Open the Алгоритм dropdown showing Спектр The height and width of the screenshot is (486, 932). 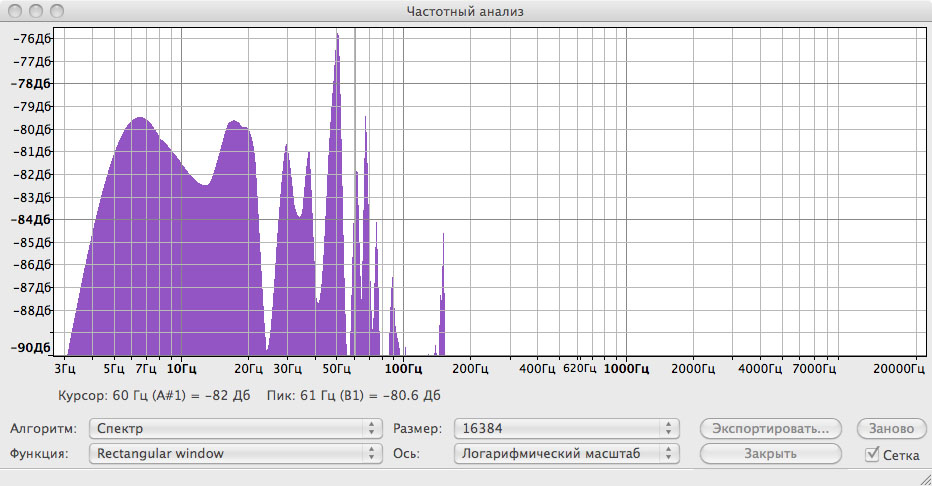point(234,428)
